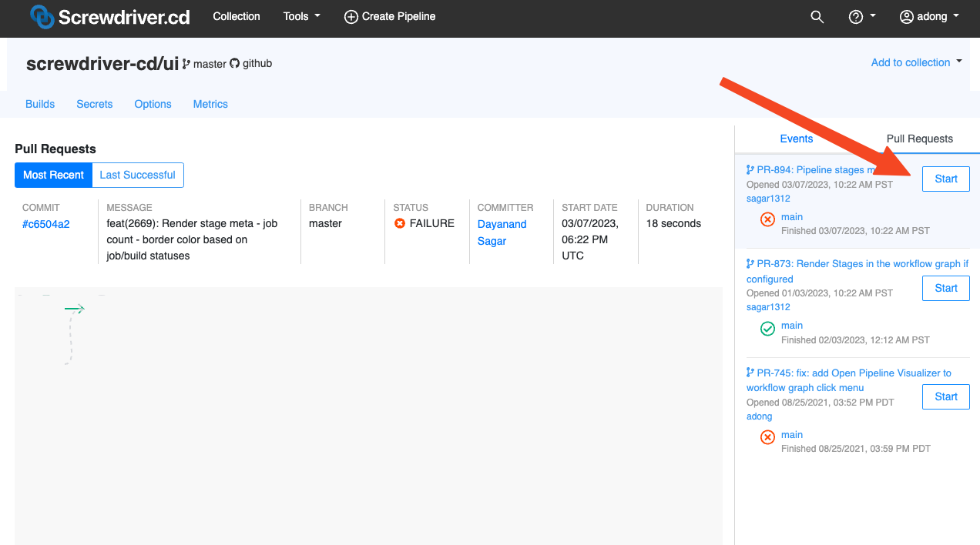
Task: Open PR-873: Render Stages link
Action: point(857,271)
